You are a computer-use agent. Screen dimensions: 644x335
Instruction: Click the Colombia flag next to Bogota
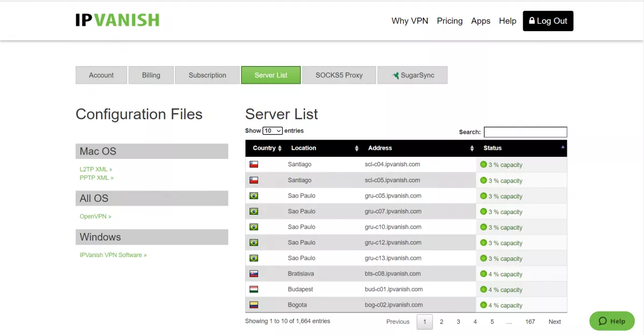(254, 305)
